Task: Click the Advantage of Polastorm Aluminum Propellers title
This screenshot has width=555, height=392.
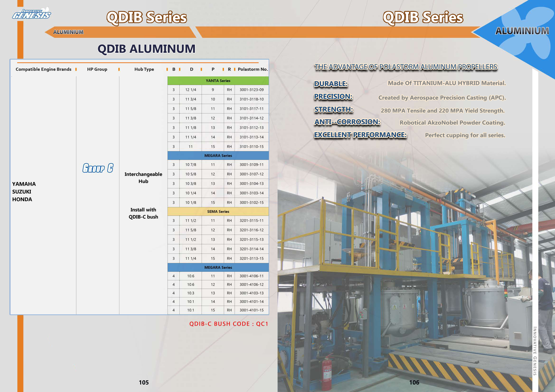Action: point(406,67)
